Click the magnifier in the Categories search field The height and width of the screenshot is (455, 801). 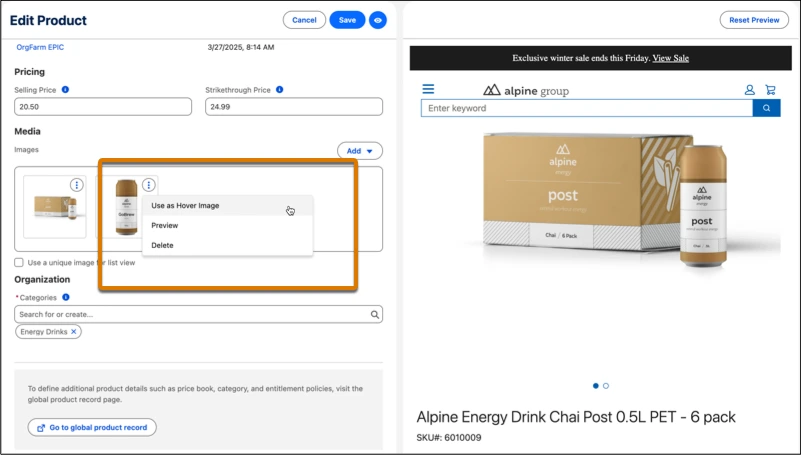374,315
